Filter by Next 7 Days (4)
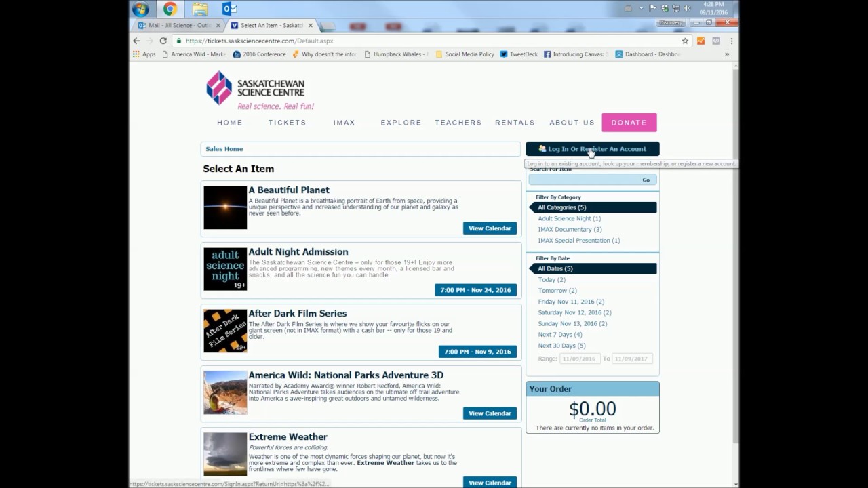868x488 pixels. click(560, 334)
